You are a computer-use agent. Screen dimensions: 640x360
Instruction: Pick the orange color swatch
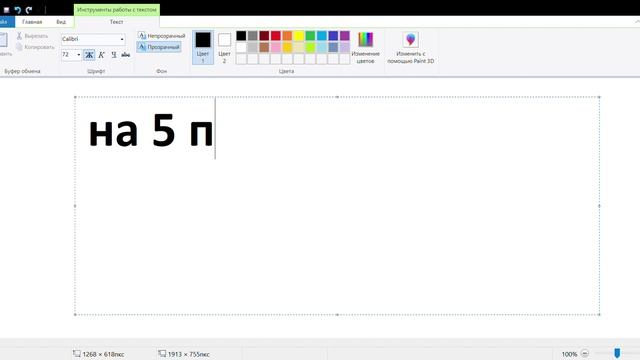click(x=287, y=36)
